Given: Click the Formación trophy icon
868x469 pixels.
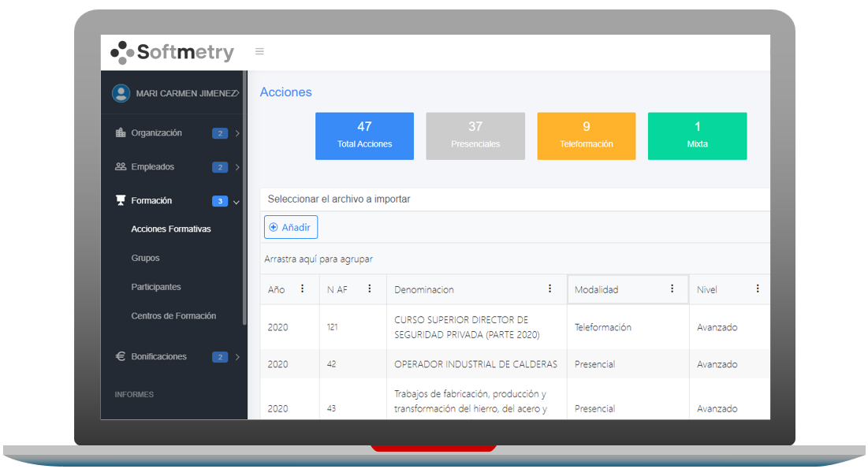Looking at the screenshot, I should coord(120,200).
